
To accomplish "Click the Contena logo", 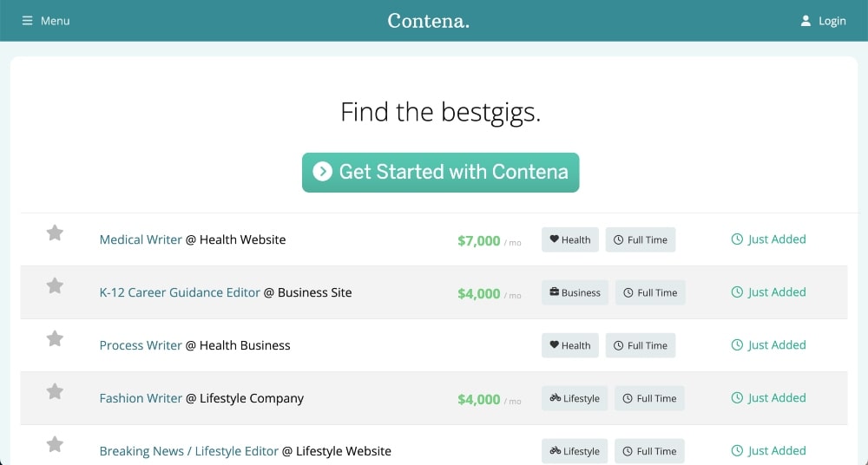I will coord(428,21).
